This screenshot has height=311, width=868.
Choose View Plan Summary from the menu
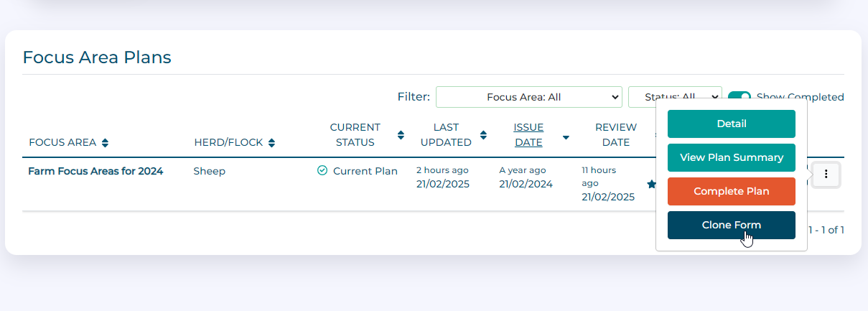[x=731, y=157]
